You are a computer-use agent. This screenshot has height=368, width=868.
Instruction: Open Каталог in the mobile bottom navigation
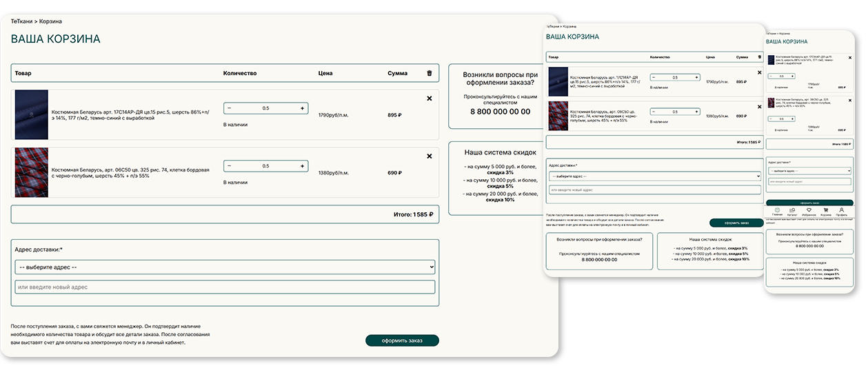(792, 211)
